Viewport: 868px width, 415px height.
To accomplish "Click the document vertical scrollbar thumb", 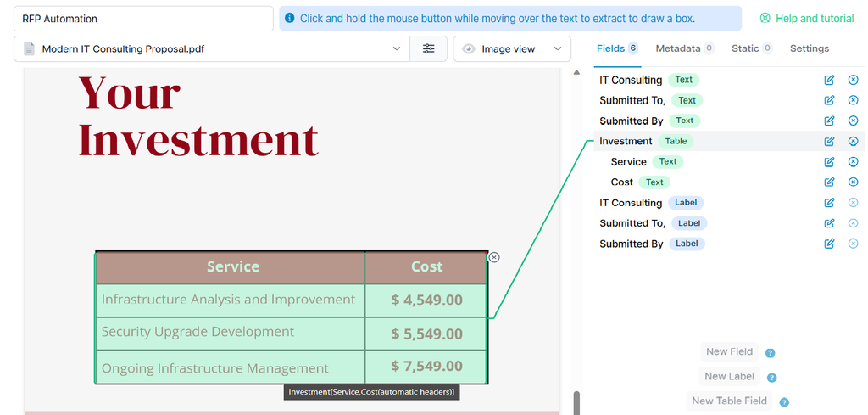I will click(576, 403).
